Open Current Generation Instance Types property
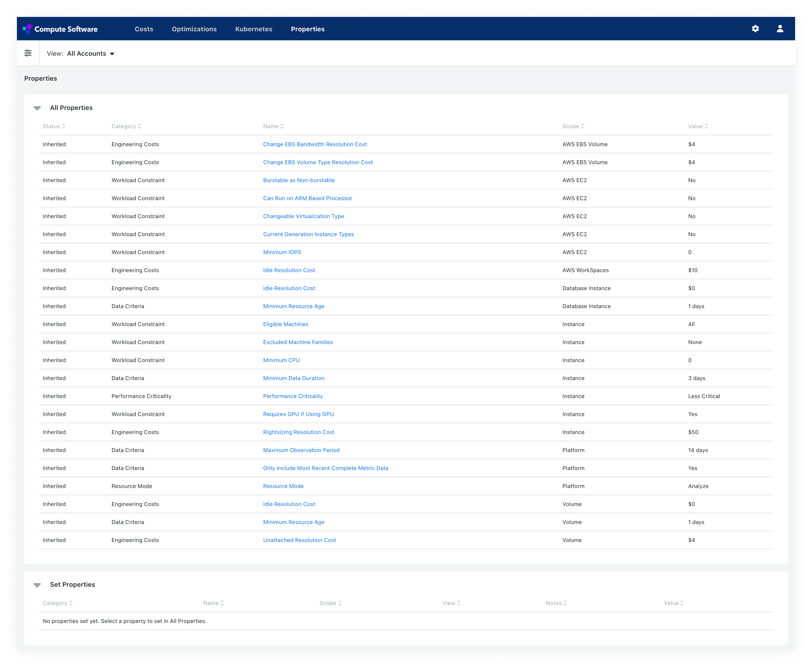 coord(308,234)
